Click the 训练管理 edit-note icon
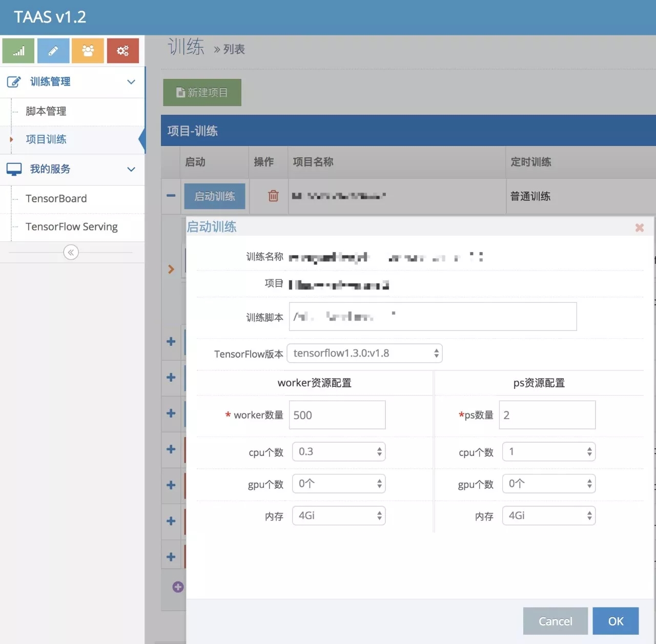This screenshot has height=644, width=656. 14,82
